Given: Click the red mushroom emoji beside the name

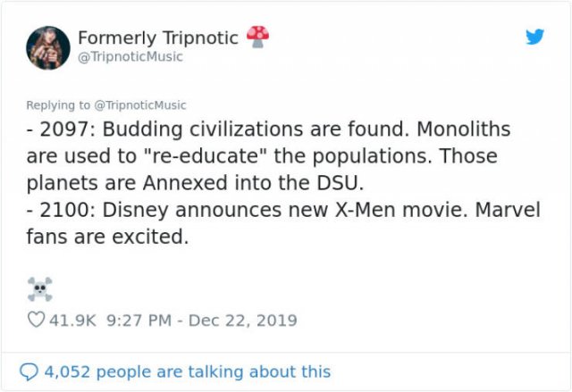Looking at the screenshot, I should coord(257,36).
